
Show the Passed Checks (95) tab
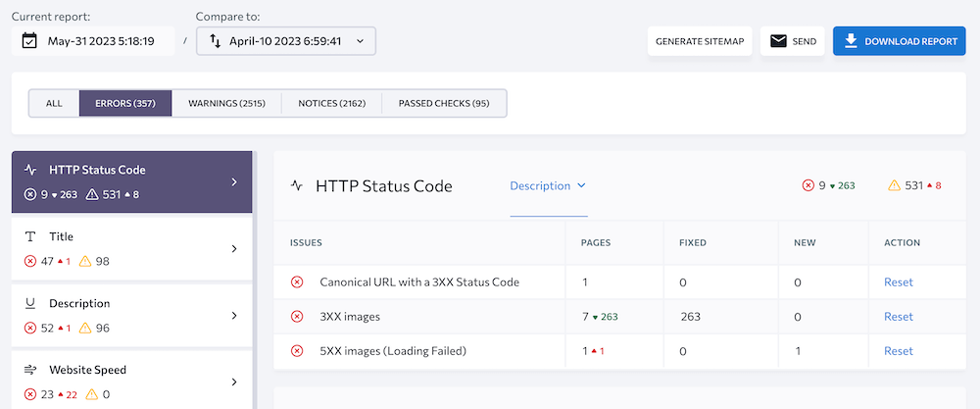(x=443, y=103)
